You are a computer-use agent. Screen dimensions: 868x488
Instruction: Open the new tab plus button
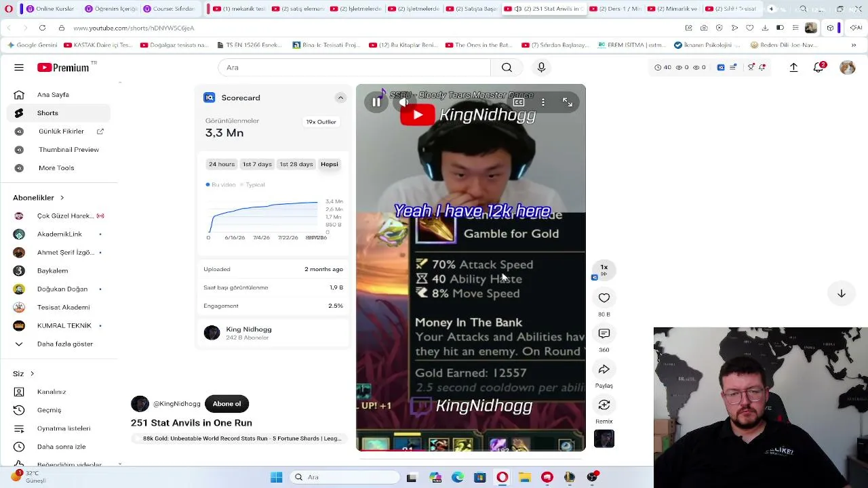[771, 9]
